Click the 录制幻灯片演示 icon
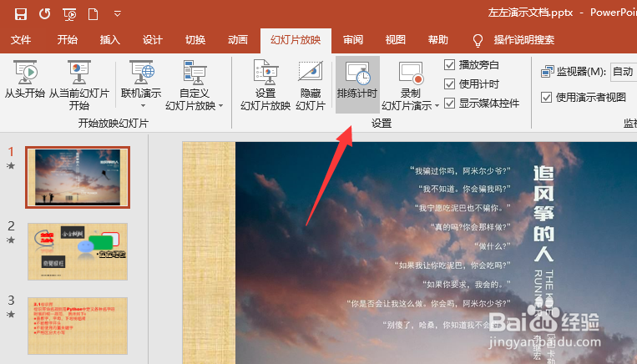 coord(411,73)
